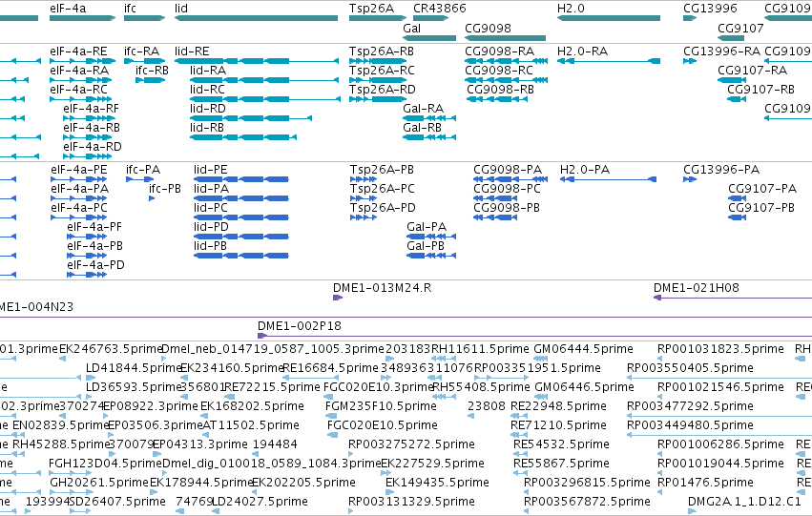Click EST RP003131329.5prime
The height and width of the screenshot is (516, 812).
point(411,502)
